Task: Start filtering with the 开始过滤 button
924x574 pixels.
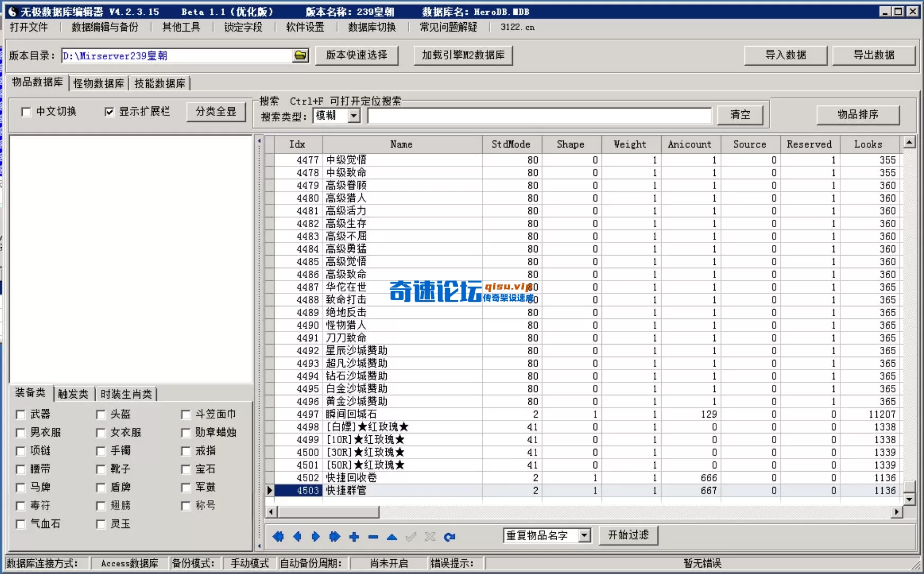Action: tap(628, 535)
